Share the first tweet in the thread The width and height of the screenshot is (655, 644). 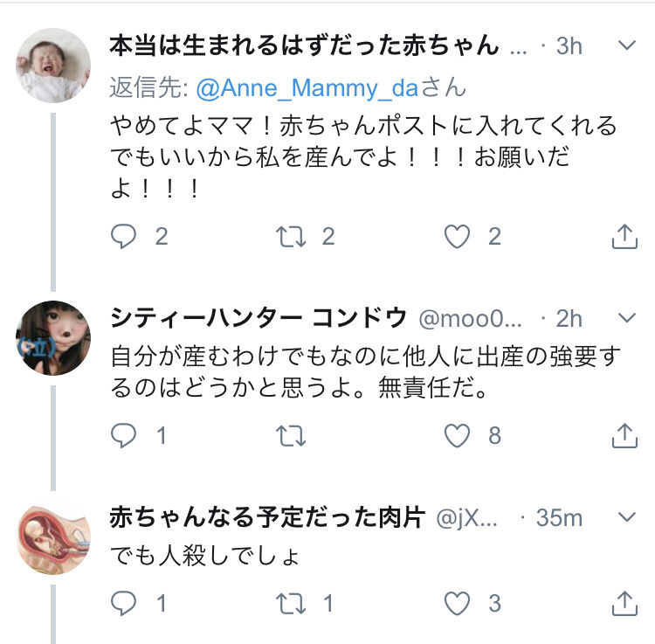point(624,236)
